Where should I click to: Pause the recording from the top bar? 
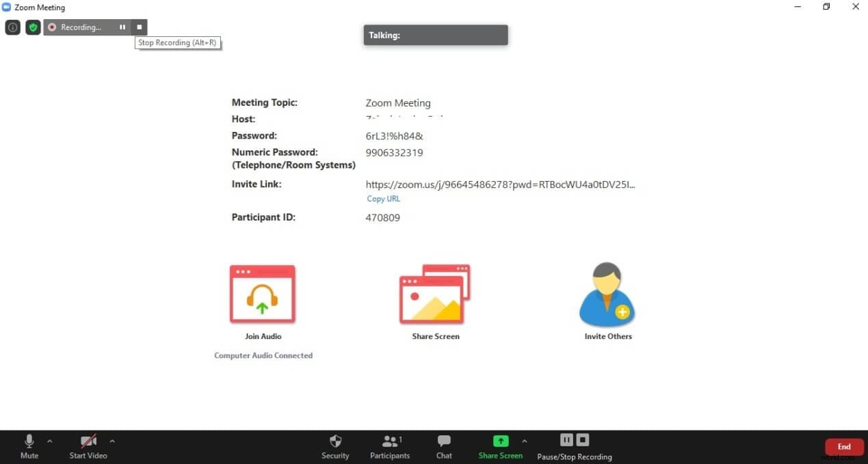click(x=122, y=27)
